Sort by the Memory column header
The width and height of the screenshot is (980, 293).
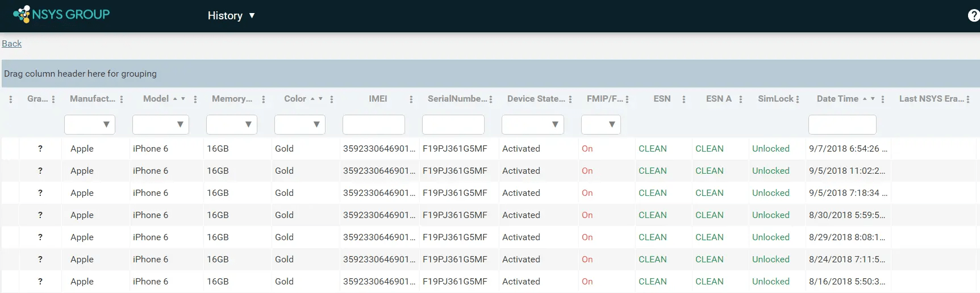click(232, 99)
